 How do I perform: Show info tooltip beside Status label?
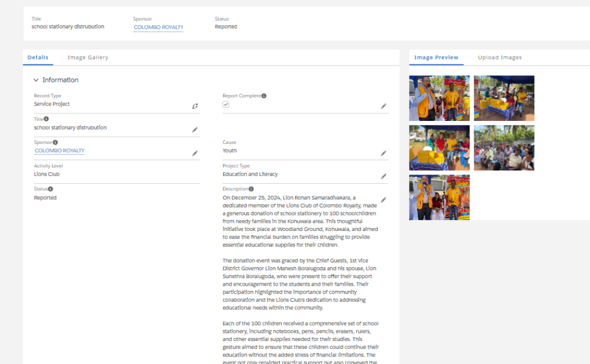point(51,189)
